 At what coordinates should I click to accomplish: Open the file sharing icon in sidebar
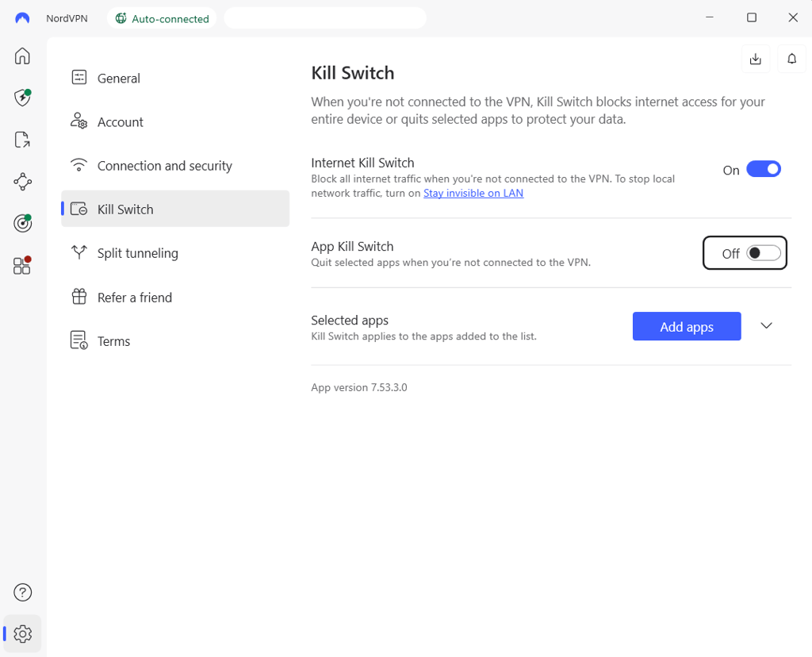(x=22, y=140)
